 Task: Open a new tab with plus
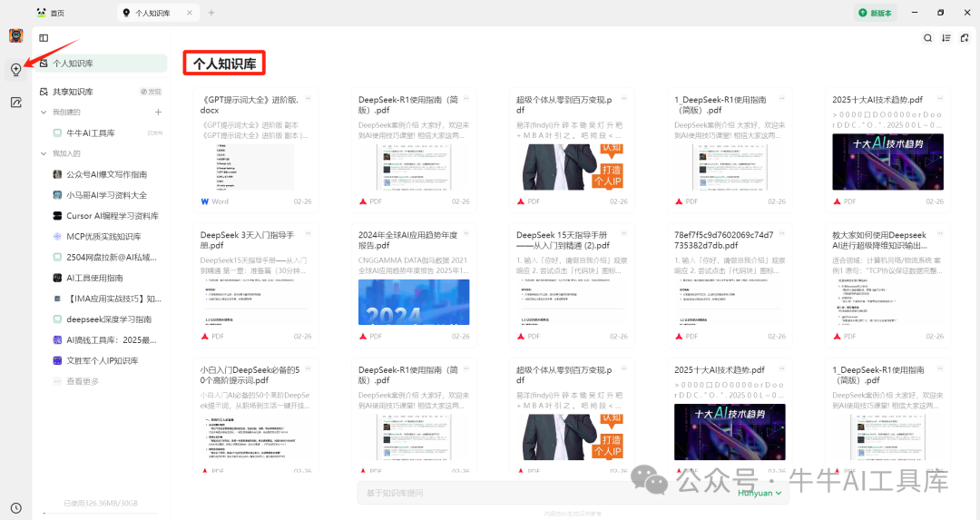pos(211,13)
